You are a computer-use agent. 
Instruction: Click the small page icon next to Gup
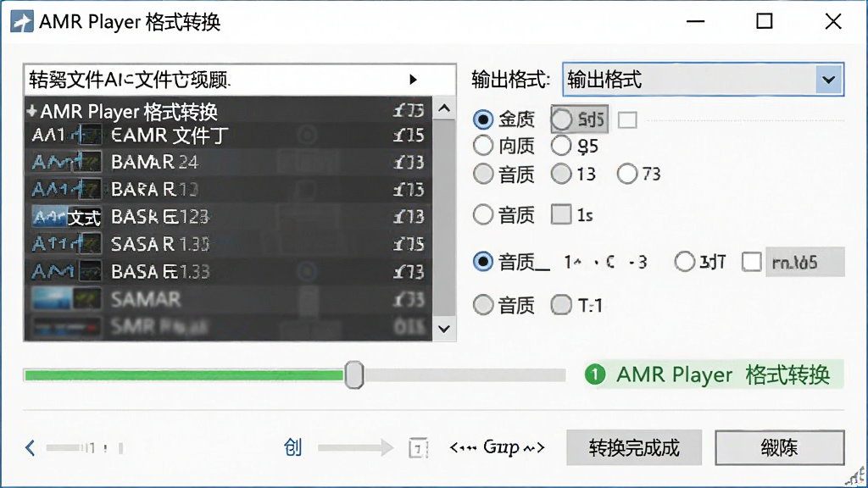pos(419,447)
